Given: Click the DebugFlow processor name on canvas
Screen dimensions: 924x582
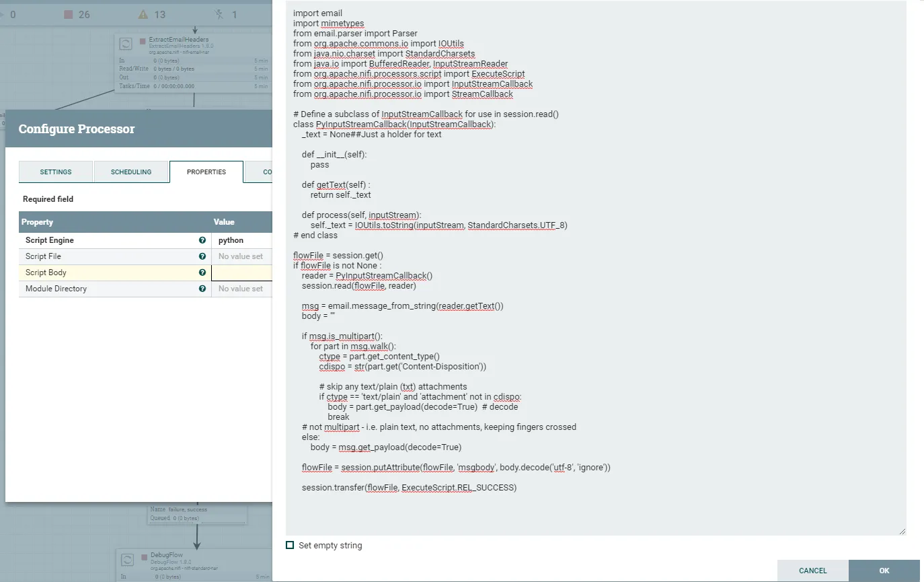Looking at the screenshot, I should [x=167, y=556].
